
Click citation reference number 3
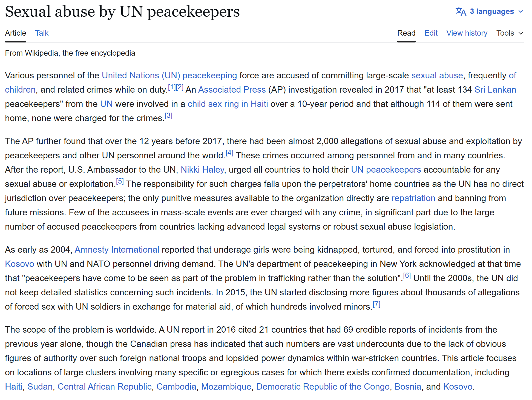point(168,116)
